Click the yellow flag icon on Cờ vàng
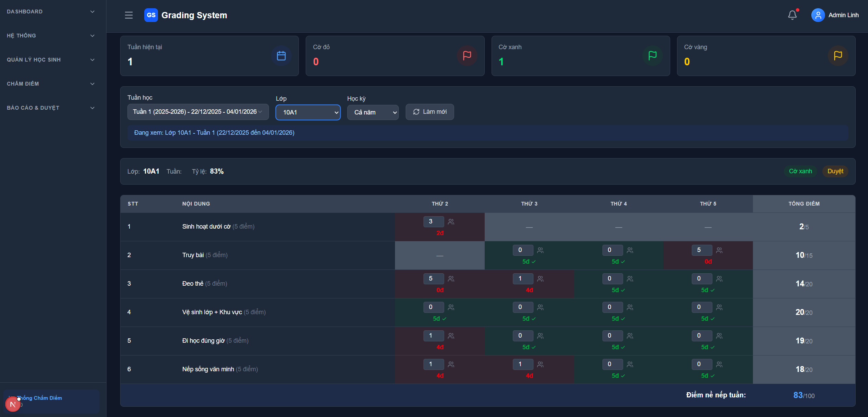The height and width of the screenshot is (417, 868). pyautogui.click(x=838, y=56)
